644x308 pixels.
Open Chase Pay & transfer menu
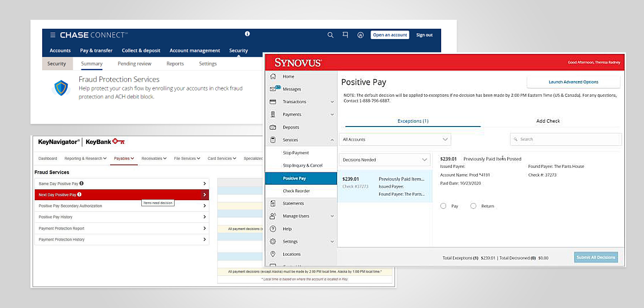tap(96, 50)
